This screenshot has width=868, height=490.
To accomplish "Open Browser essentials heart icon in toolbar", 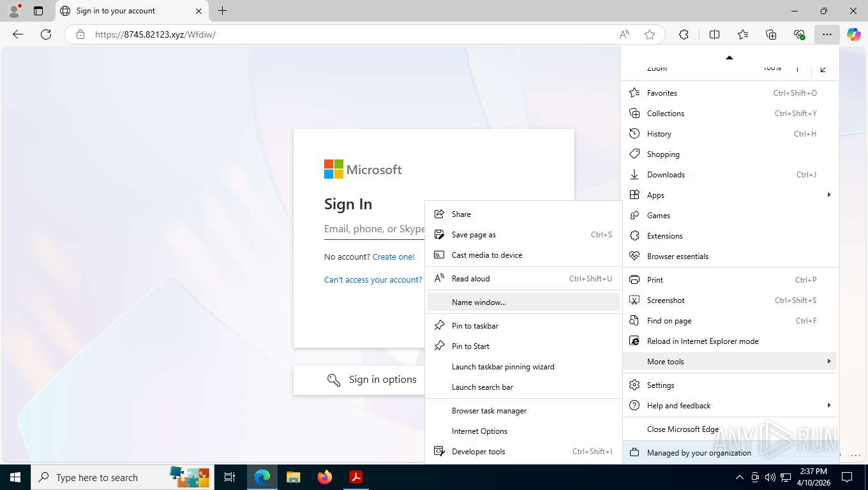I will [799, 34].
